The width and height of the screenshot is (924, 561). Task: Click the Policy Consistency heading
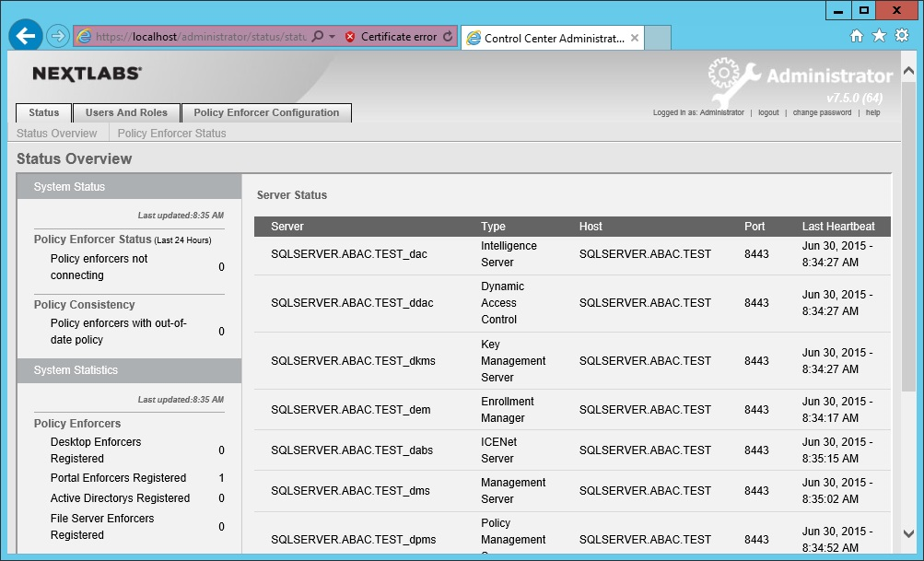point(84,305)
